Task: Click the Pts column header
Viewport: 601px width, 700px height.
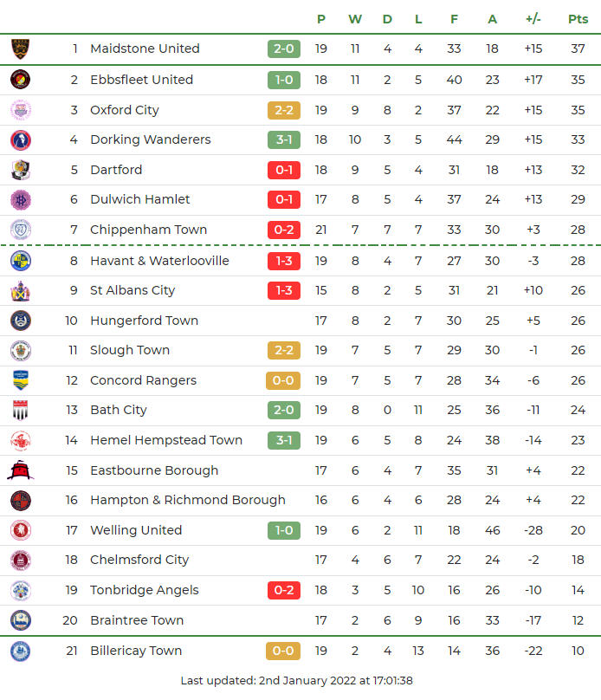Action: pyautogui.click(x=578, y=19)
